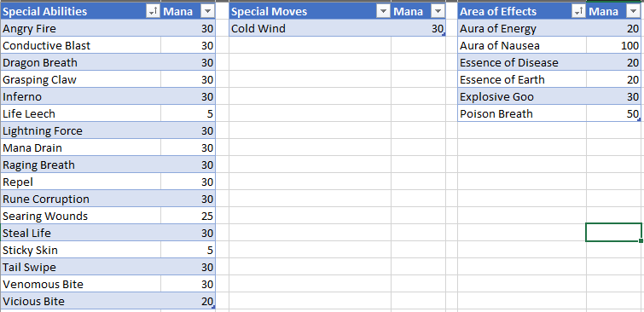
Task: Select the Searing Wounds cell
Action: pos(80,216)
